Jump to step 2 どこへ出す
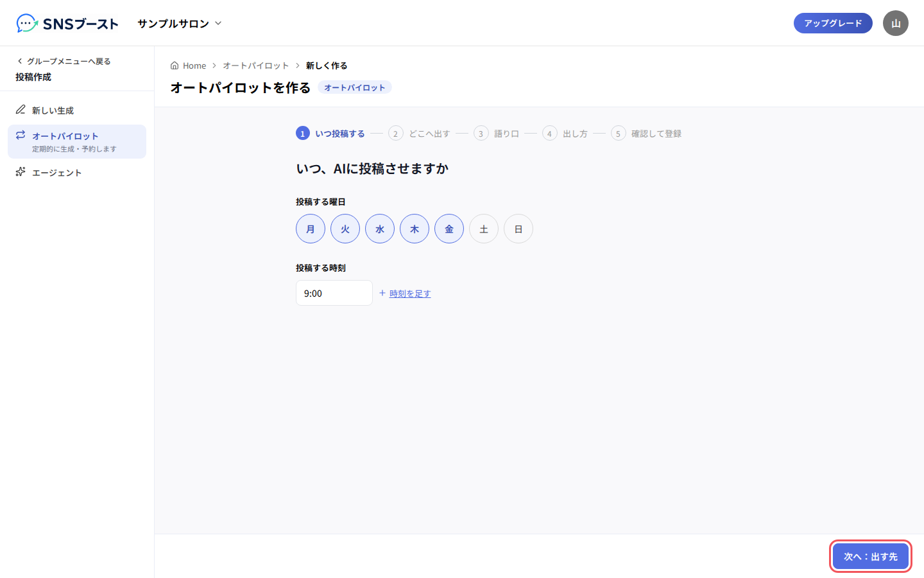 (419, 134)
